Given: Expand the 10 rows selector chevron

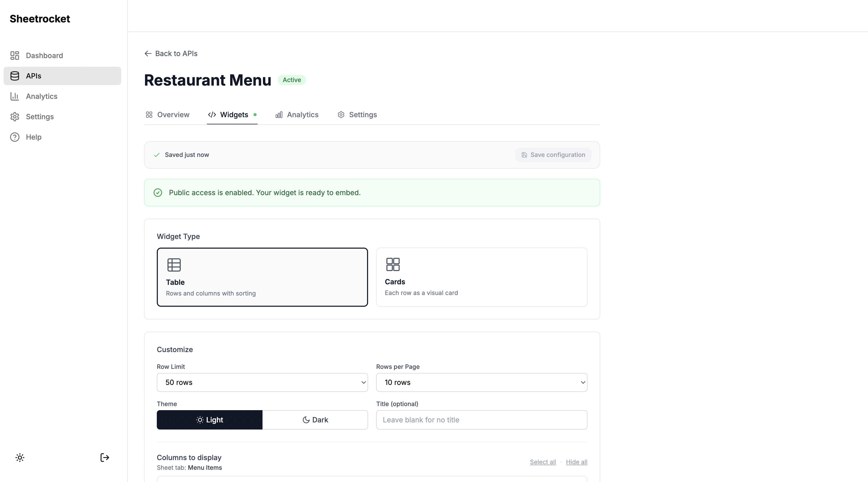Looking at the screenshot, I should point(583,382).
